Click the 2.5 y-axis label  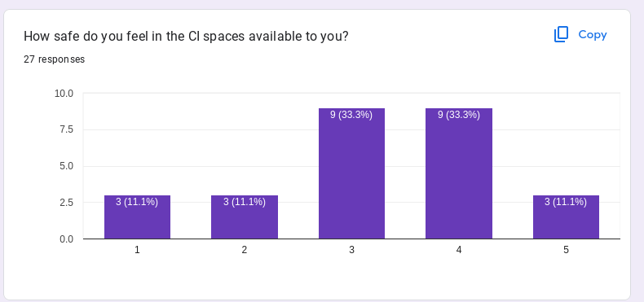[66, 203]
